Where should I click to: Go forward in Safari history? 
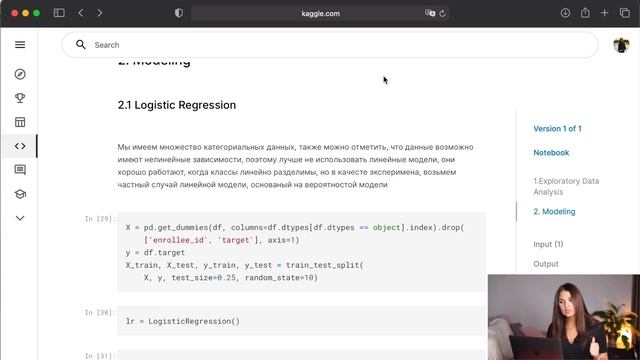tap(100, 13)
